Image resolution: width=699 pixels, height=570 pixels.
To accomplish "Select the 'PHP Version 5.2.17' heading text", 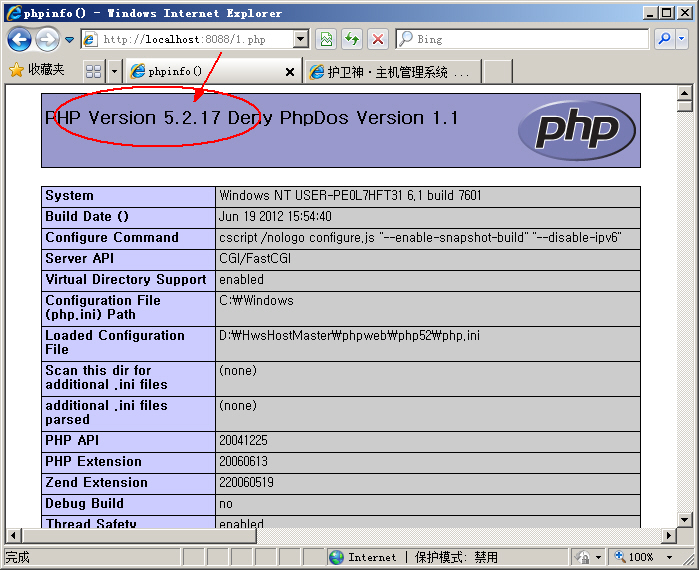I will (133, 118).
